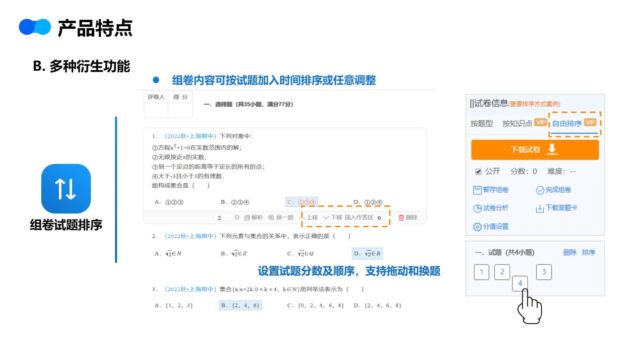This screenshot has height=362, width=644.
Task: Select answer option C ①③④ for question 1
Action: tap(302, 202)
